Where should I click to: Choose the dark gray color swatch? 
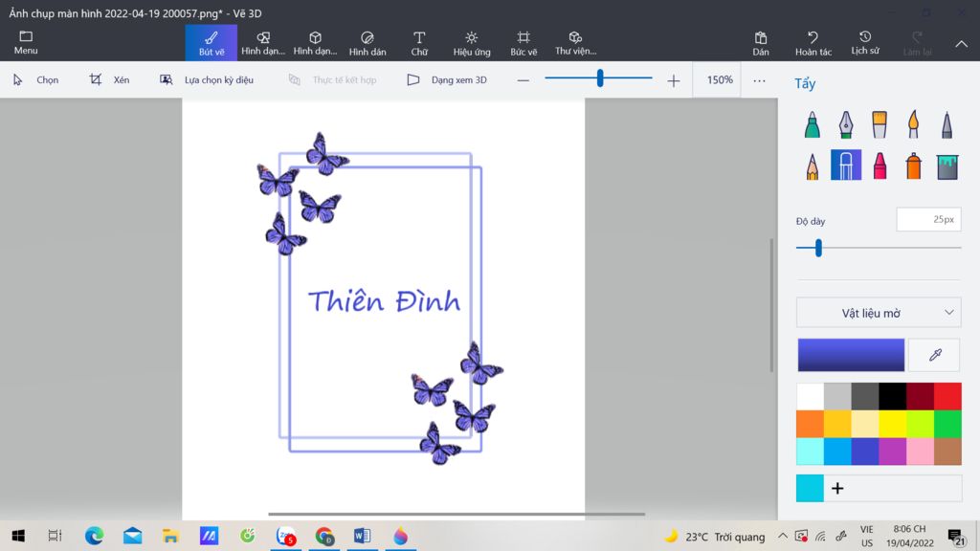tap(865, 397)
